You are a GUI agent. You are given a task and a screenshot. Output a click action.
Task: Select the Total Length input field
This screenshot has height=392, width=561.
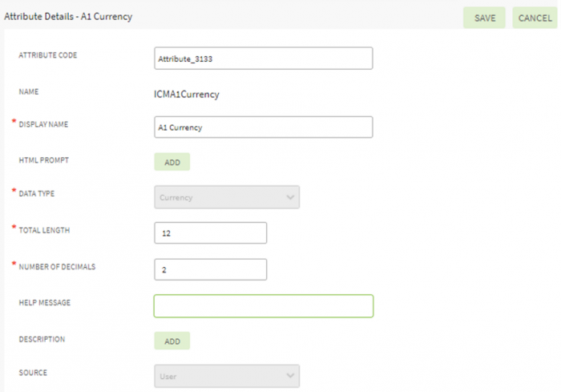click(210, 232)
